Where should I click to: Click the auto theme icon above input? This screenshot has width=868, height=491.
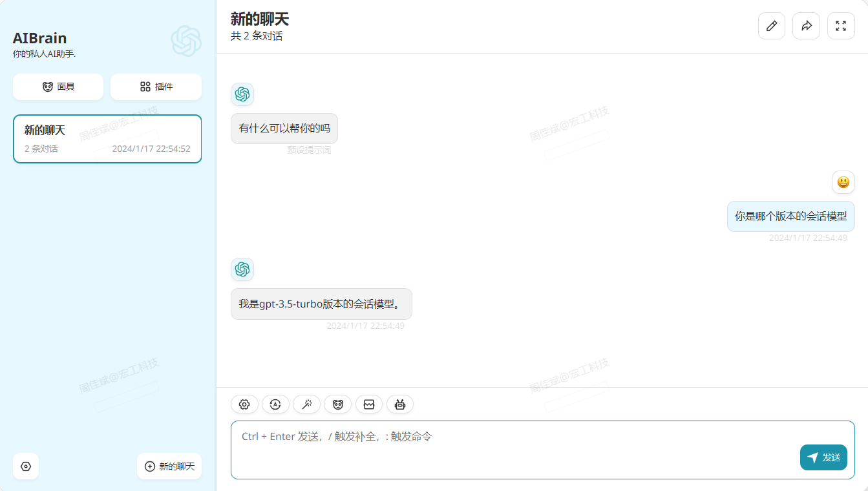(275, 404)
